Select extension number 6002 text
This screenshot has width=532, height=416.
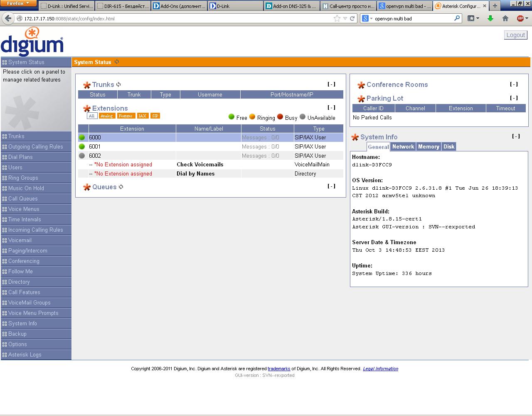(95, 156)
